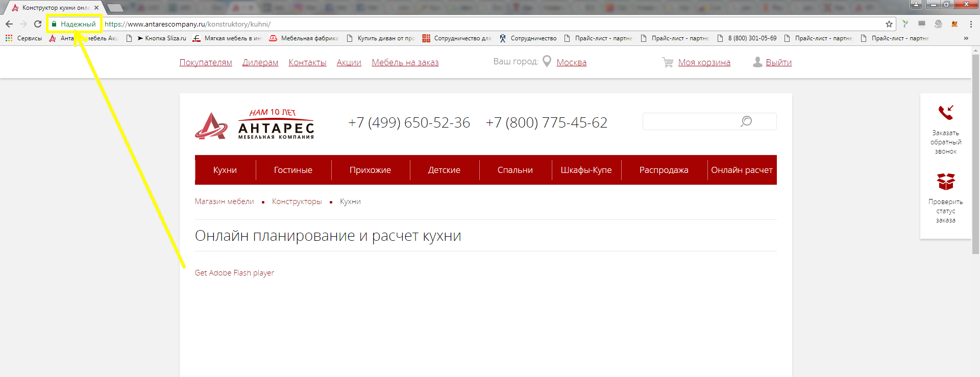Open Мебельная фабрика bookmark

(304, 38)
